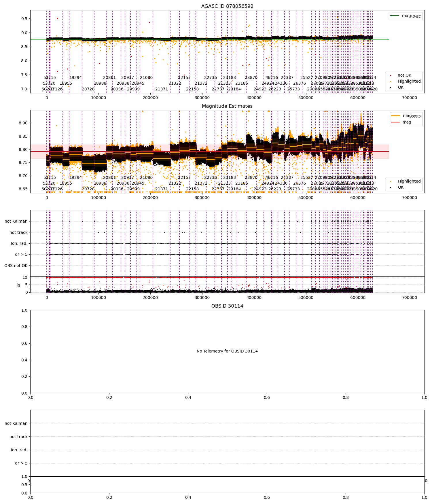Click 'Ion. rad.' label in the bottom panel
Image resolution: width=432 pixels, height=504 pixels.
(x=19, y=450)
